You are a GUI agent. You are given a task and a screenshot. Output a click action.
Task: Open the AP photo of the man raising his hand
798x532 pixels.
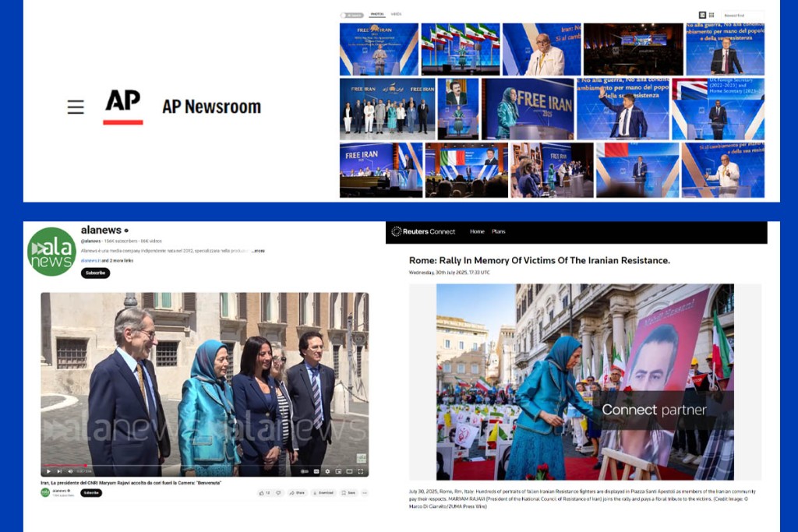(623, 109)
